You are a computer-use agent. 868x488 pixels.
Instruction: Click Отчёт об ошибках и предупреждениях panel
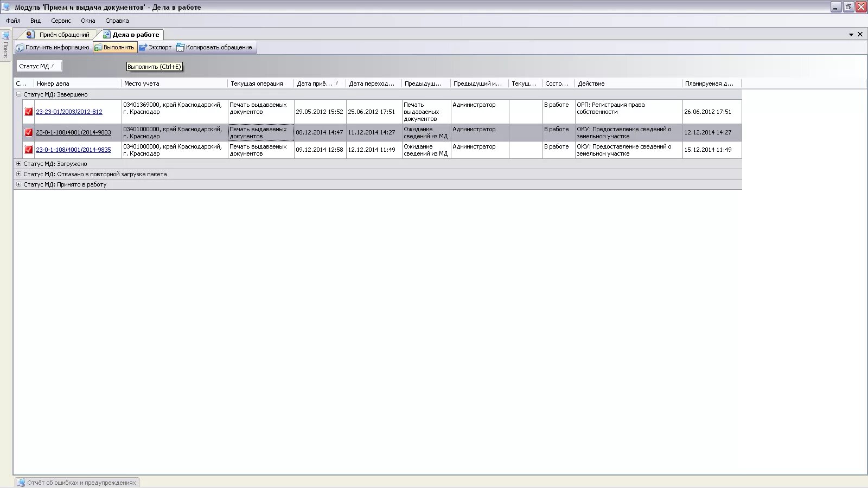(77, 483)
